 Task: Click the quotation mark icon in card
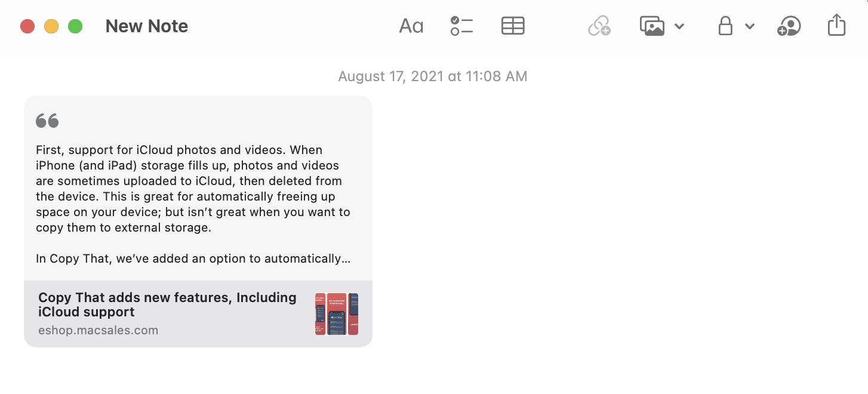47,121
